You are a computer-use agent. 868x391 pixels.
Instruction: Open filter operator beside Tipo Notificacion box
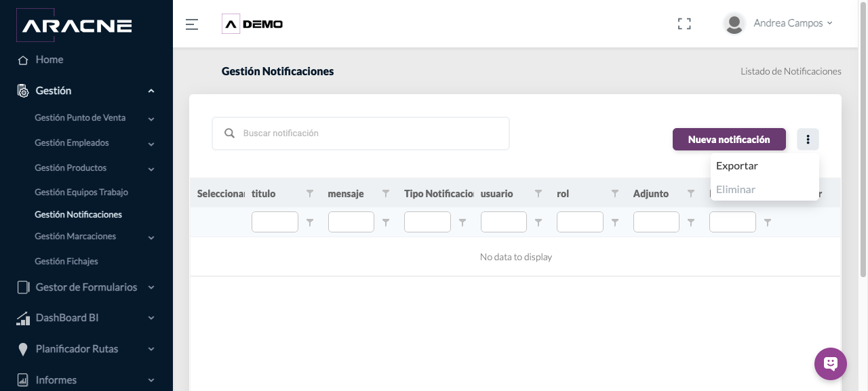click(x=462, y=222)
